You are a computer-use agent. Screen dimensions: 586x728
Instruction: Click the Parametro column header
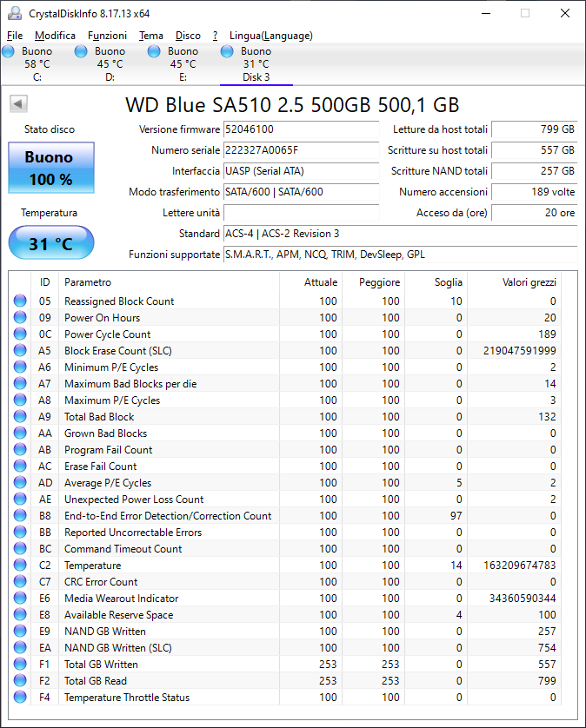click(170, 282)
